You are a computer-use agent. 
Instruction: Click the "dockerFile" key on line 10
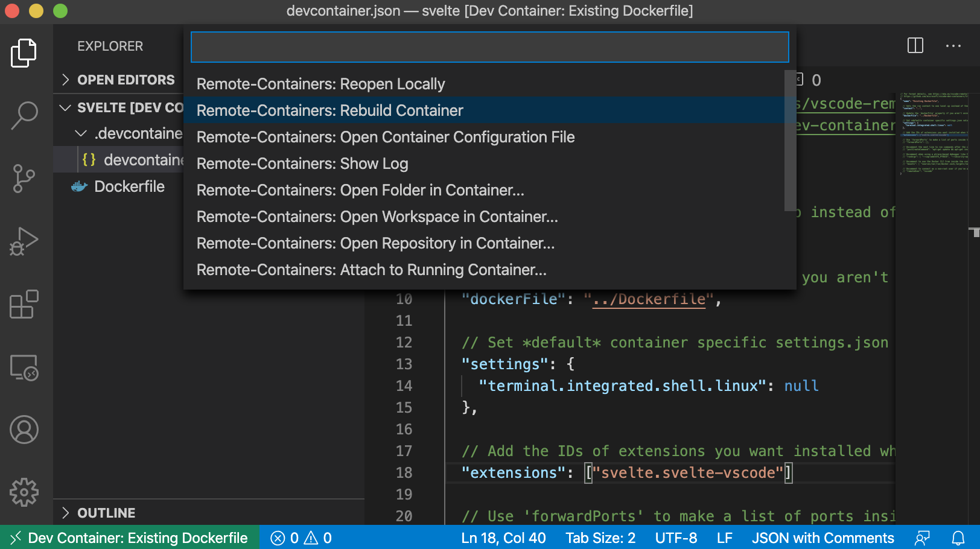(514, 299)
